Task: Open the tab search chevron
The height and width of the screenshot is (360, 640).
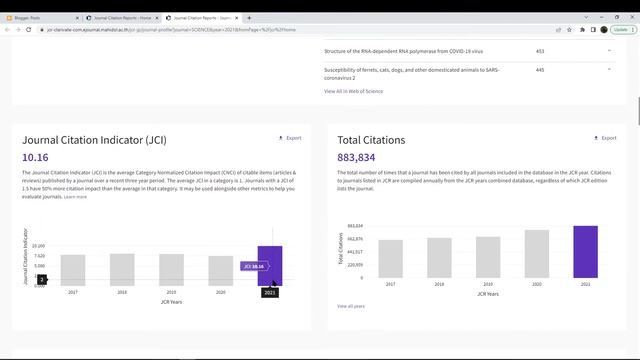Action: coord(586,18)
